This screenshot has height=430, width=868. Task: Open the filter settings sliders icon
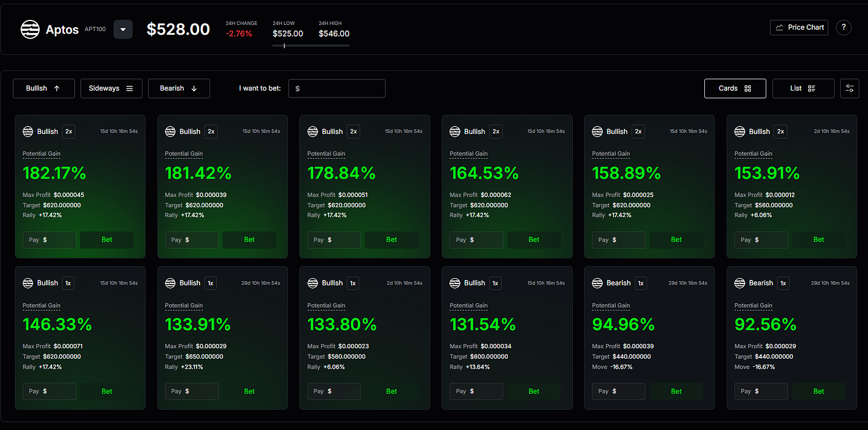click(849, 88)
